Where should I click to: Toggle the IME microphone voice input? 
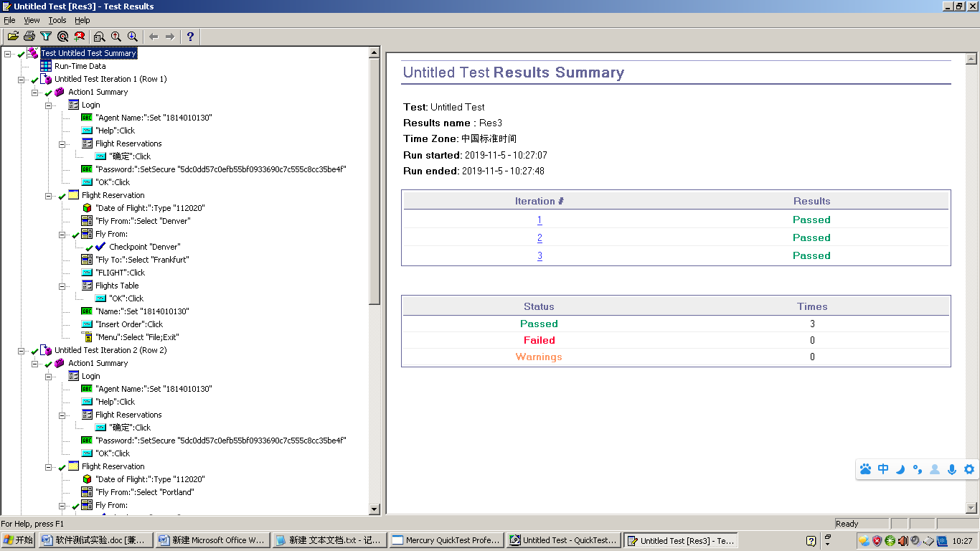pos(952,469)
